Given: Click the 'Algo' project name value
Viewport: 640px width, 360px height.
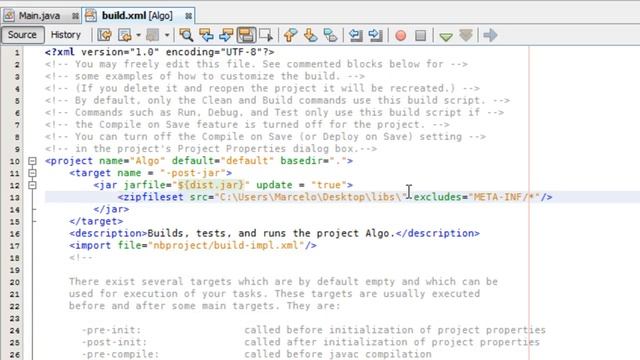Looking at the screenshot, I should (x=147, y=160).
